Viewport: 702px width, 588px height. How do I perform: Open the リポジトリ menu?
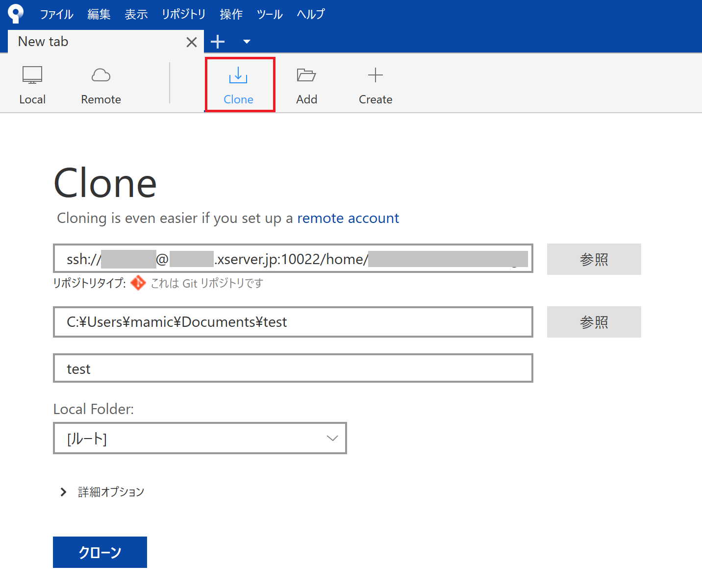[x=183, y=14]
